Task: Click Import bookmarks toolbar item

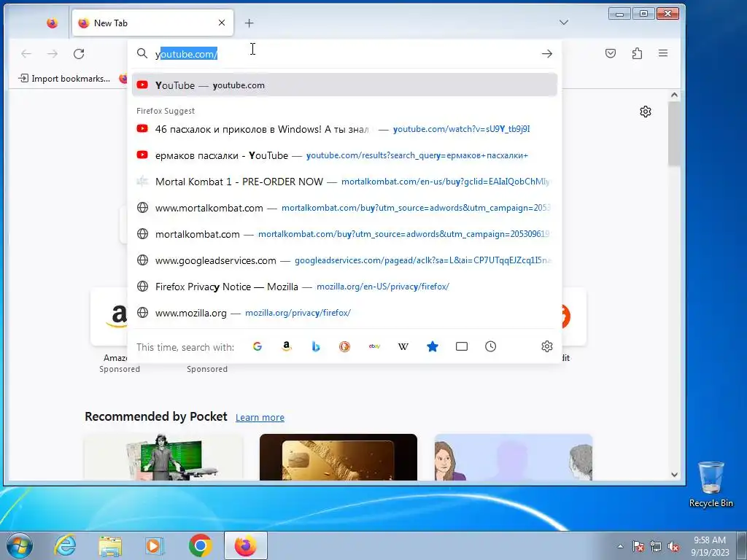Action: coord(64,79)
